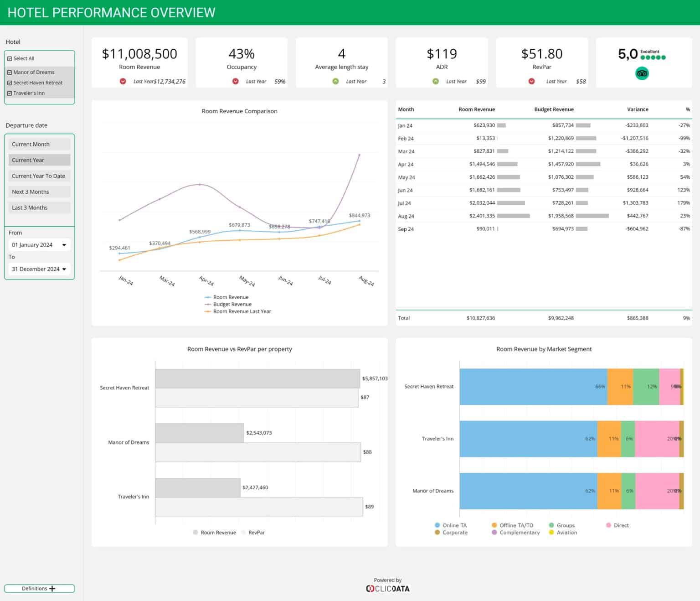Uncheck the Select All hotel checkbox

(10, 58)
